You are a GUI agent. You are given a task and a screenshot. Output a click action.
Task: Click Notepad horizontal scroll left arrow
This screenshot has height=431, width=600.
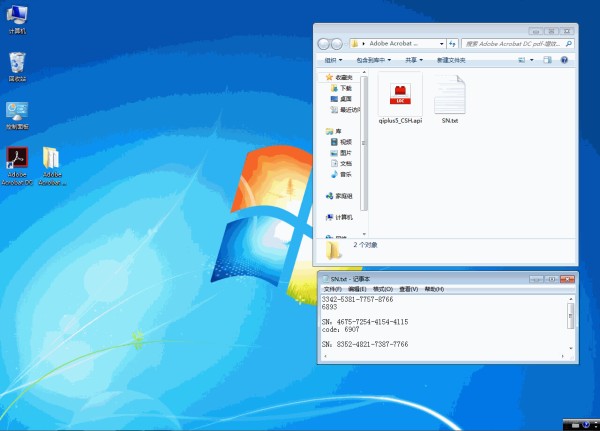pyautogui.click(x=325, y=356)
